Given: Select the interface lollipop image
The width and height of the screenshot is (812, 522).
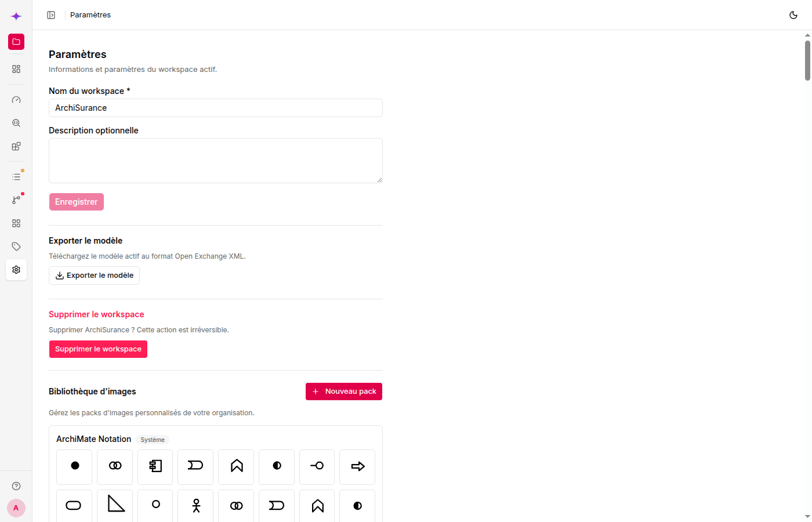Looking at the screenshot, I should pyautogui.click(x=317, y=467).
